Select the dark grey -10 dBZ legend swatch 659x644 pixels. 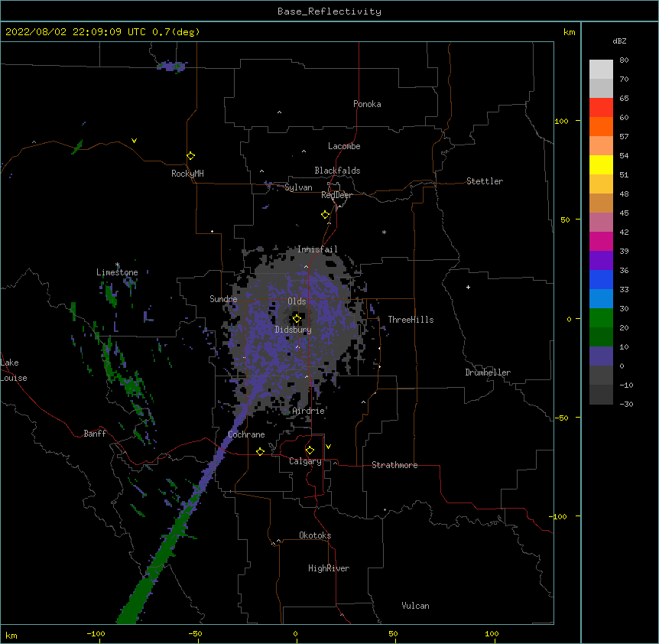pyautogui.click(x=601, y=394)
